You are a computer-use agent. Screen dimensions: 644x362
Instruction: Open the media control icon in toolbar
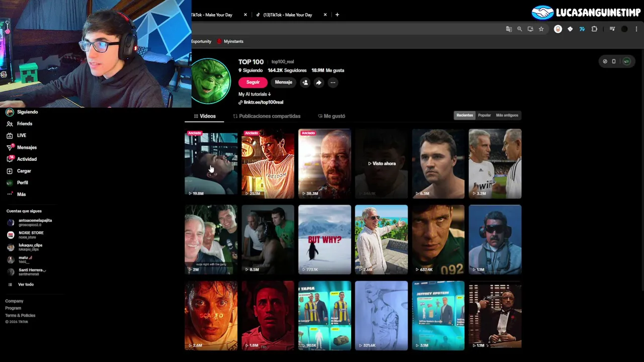pos(612,29)
